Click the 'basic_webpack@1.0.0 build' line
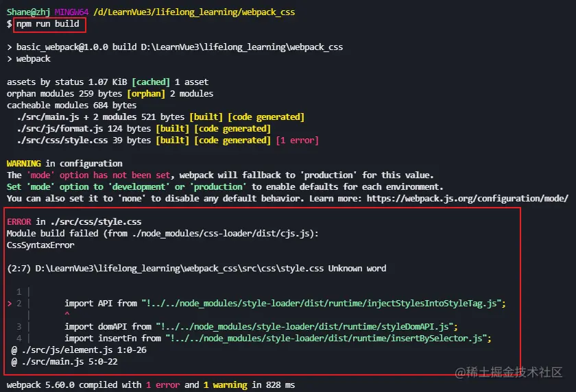The width and height of the screenshot is (576, 392). (x=175, y=47)
